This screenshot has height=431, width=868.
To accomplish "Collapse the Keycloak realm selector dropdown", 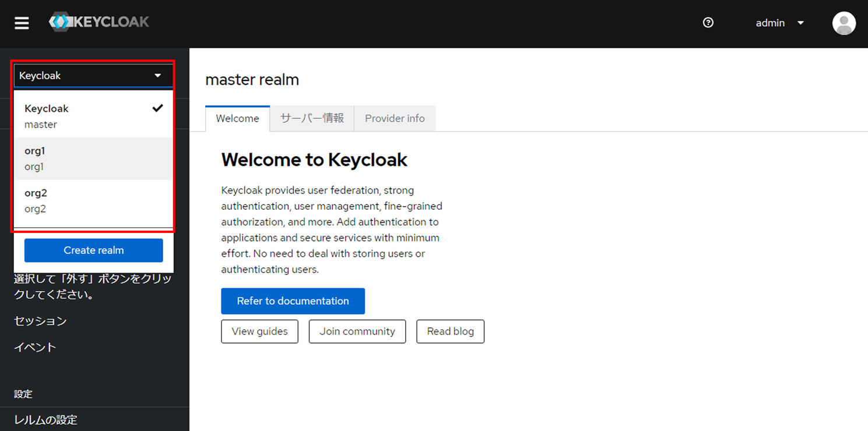I will (x=93, y=76).
